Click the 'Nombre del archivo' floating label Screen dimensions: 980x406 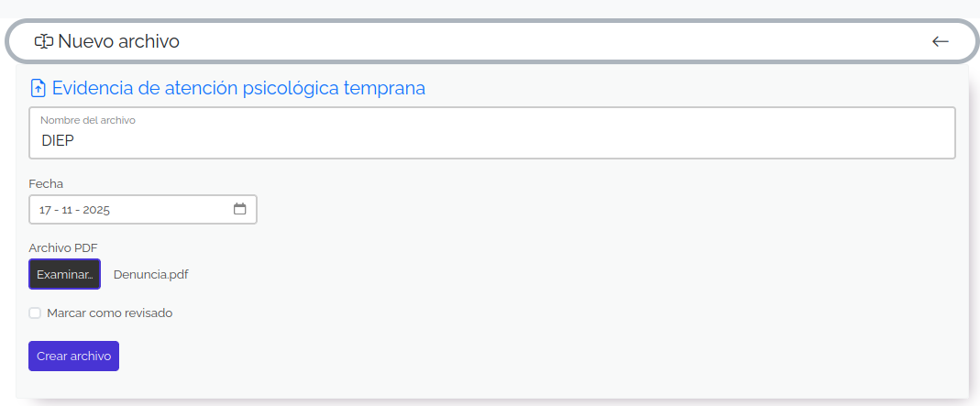[x=88, y=120]
